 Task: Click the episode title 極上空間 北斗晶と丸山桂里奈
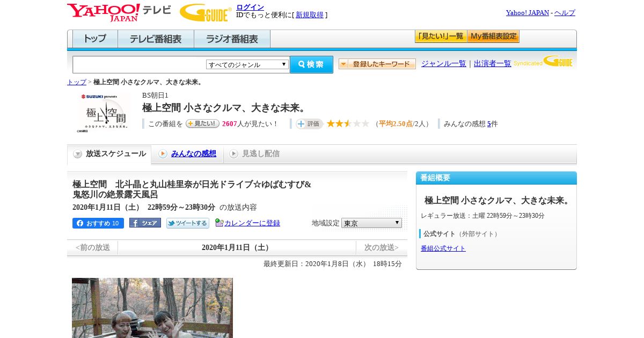[x=192, y=189]
